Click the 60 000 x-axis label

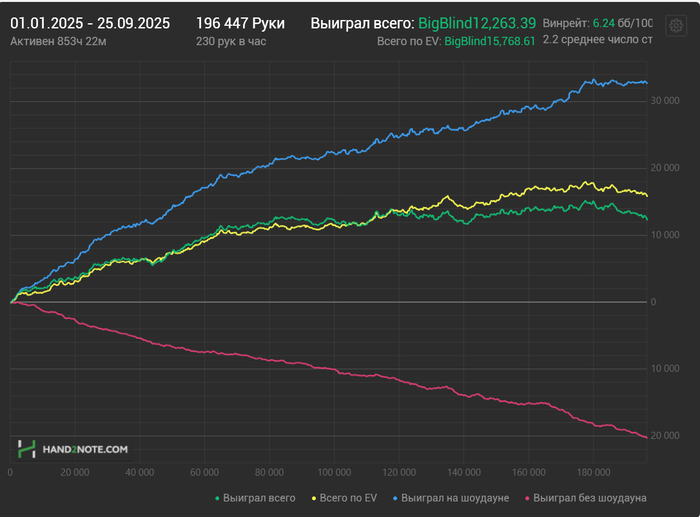click(204, 472)
